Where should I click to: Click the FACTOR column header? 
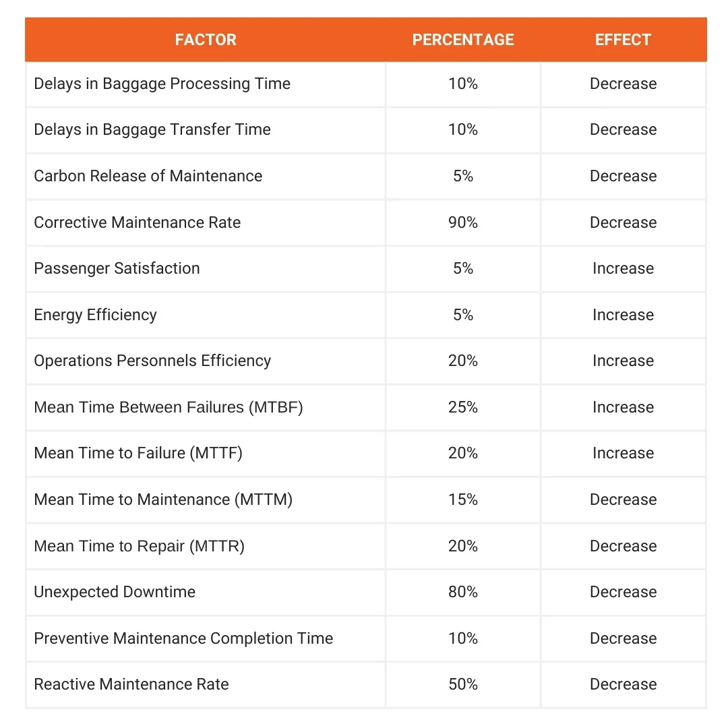206,40
